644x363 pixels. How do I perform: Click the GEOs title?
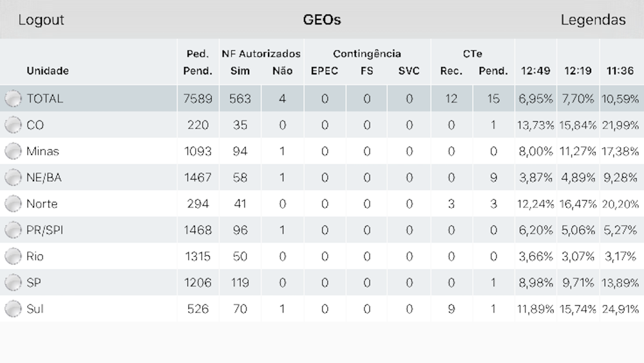322,20
